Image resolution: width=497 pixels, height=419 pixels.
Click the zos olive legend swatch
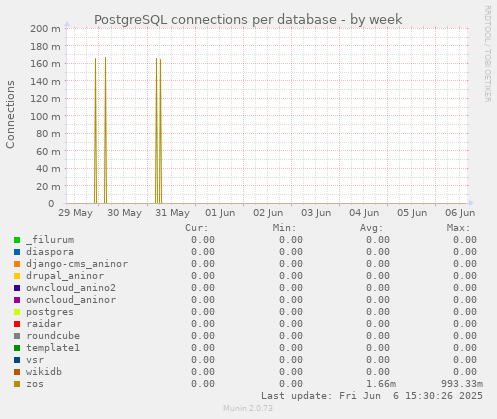(x=17, y=384)
